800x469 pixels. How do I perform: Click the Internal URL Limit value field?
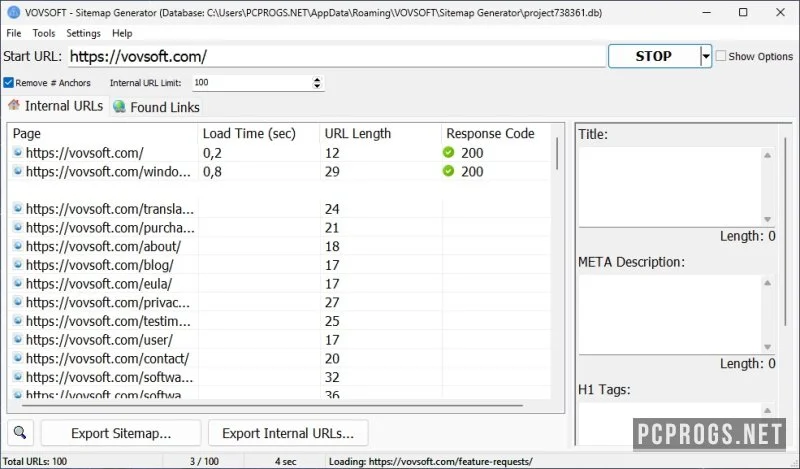tap(252, 83)
